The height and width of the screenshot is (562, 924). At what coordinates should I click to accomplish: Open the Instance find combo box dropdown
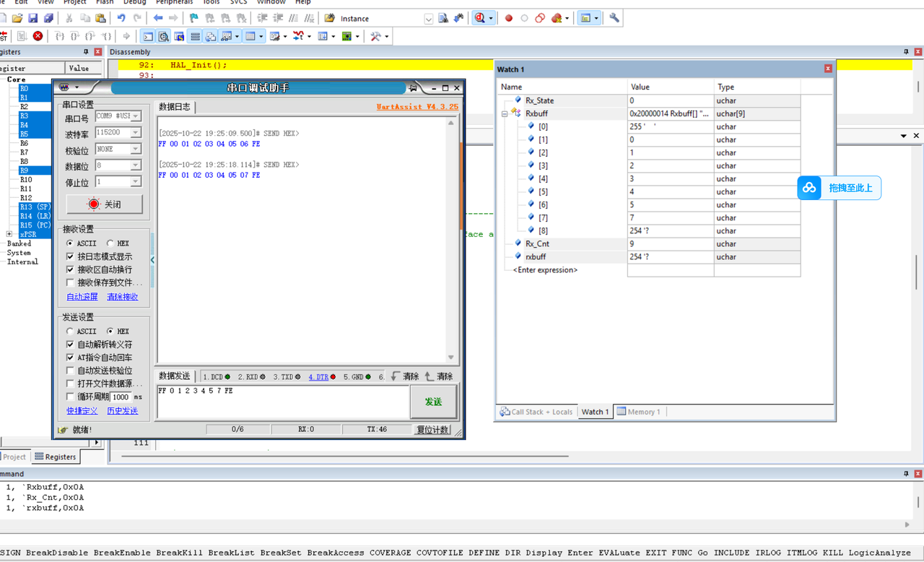pyautogui.click(x=428, y=19)
